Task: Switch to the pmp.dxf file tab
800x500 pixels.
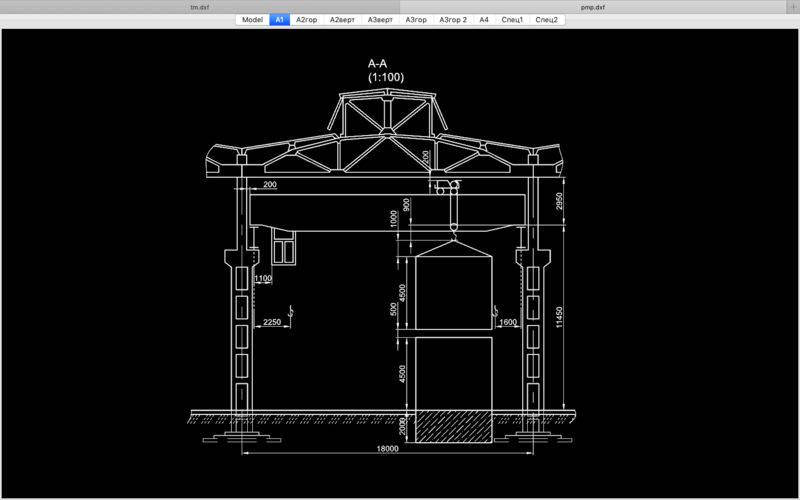Action: pyautogui.click(x=592, y=7)
